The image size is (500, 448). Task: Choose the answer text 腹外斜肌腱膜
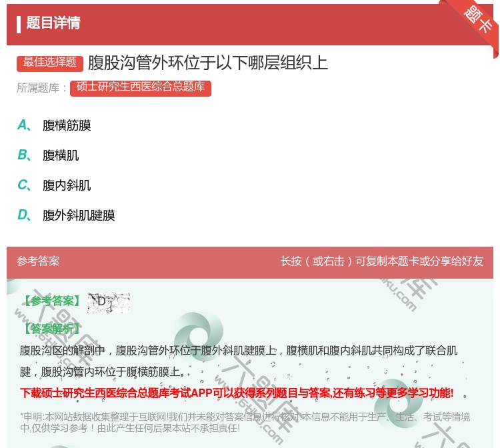[79, 215]
